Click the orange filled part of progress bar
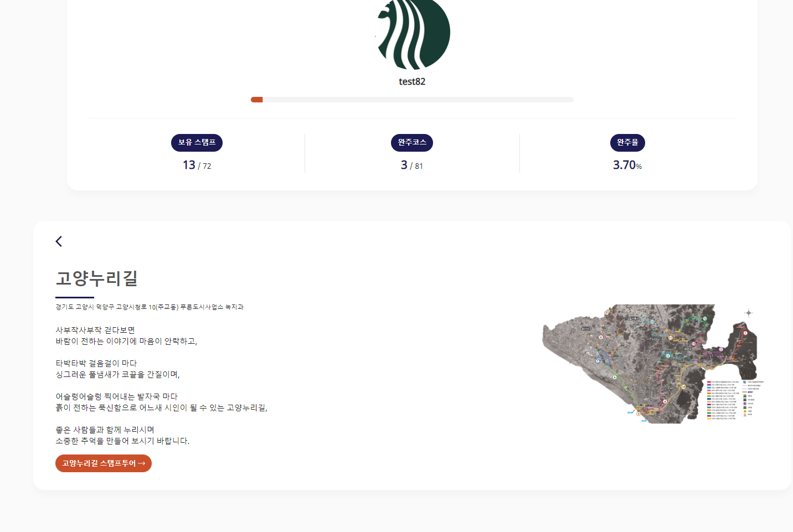793x532 pixels. (x=257, y=100)
